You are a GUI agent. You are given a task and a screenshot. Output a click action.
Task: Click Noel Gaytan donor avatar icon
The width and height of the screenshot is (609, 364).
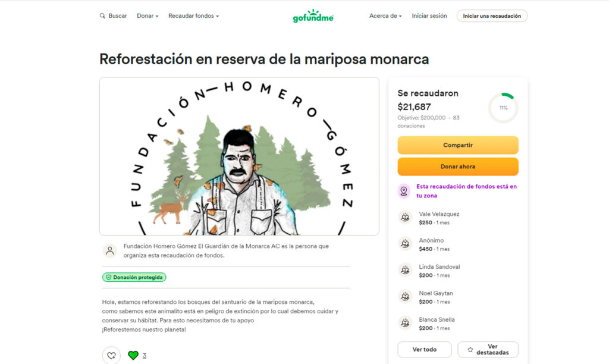click(x=405, y=297)
